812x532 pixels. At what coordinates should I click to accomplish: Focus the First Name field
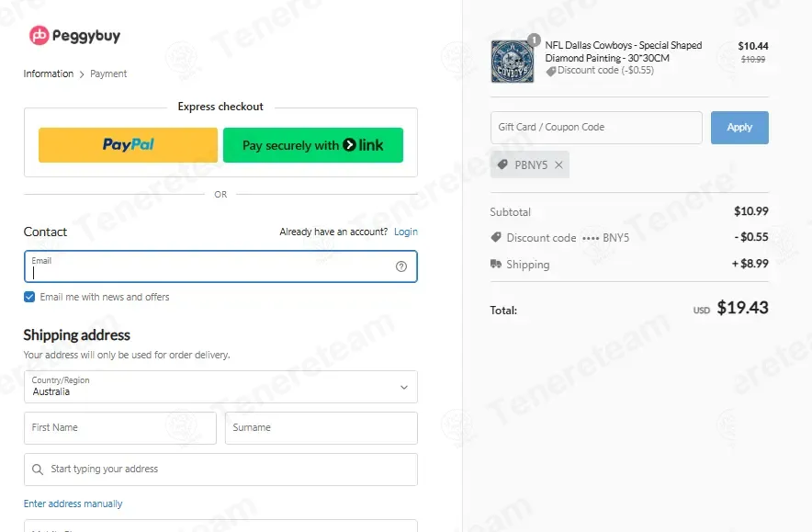(120, 428)
